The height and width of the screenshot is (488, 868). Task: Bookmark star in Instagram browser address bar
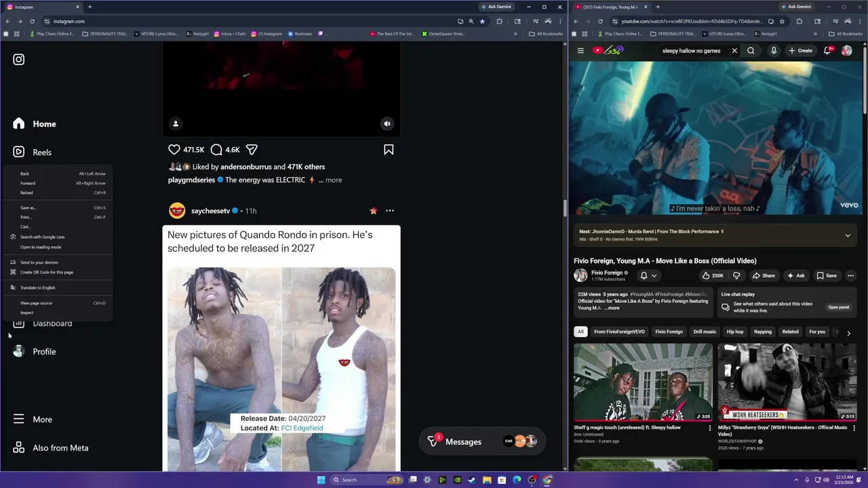[x=482, y=21]
